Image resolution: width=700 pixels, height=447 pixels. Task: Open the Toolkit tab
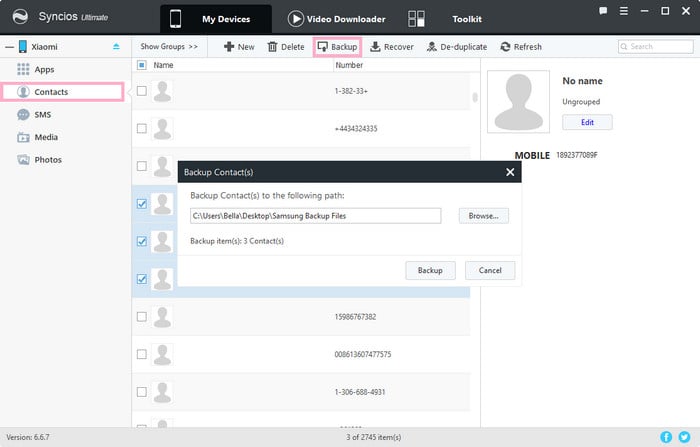coord(467,19)
